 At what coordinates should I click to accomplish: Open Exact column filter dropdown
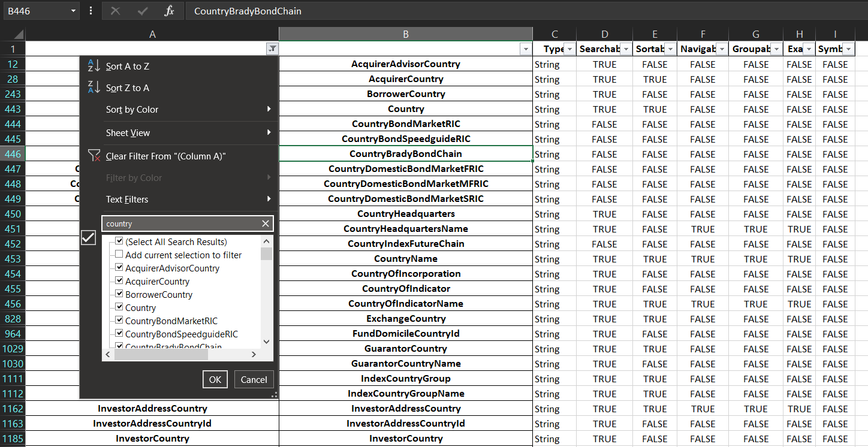point(809,49)
